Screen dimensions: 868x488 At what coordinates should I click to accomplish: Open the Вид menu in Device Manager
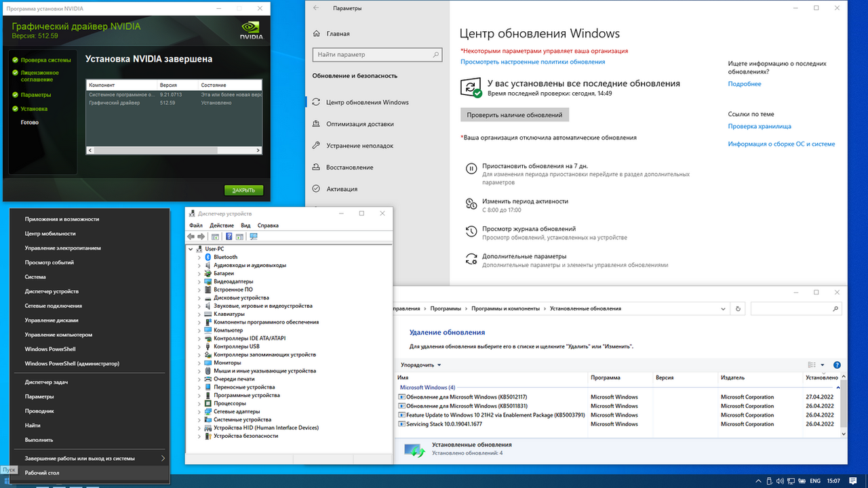(x=245, y=225)
